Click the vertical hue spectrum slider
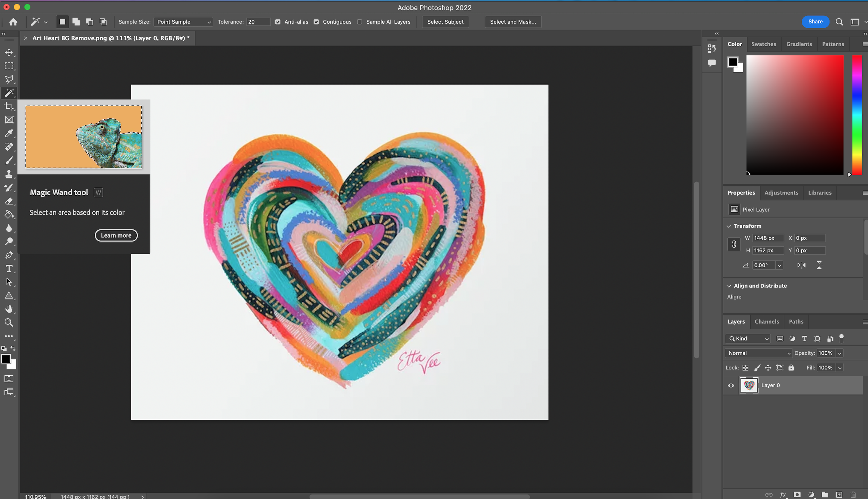Screen dimensions: 868x499 point(857,115)
